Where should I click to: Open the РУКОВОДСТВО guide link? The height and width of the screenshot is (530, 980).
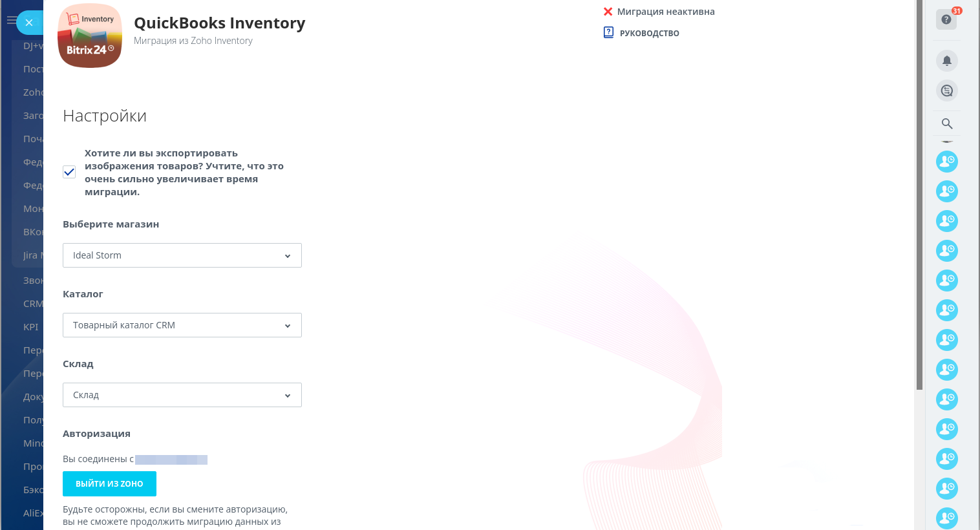(649, 33)
